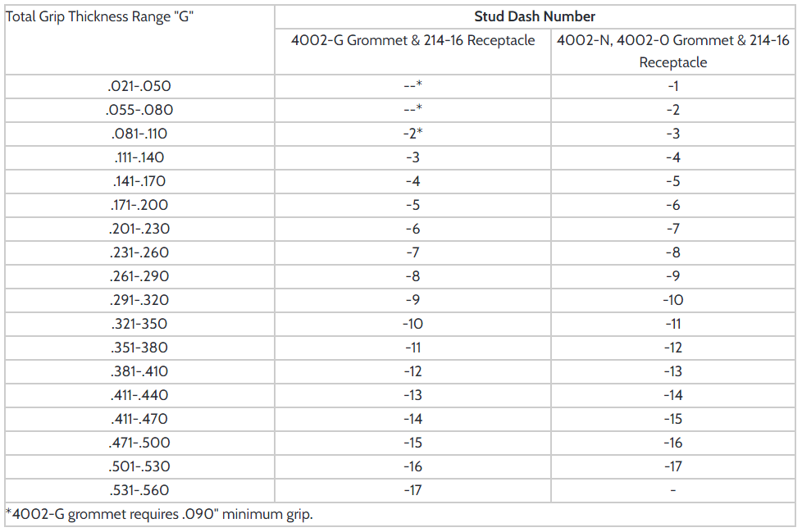Click '-8' in the .261-.290 row
The image size is (802, 532).
click(x=412, y=276)
